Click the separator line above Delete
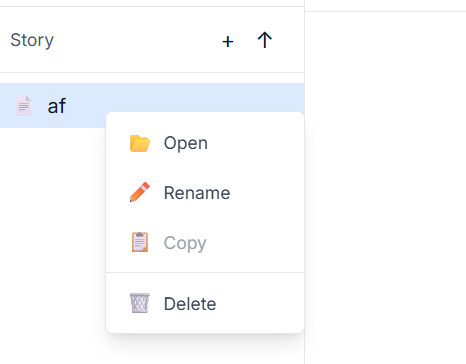 tap(205, 273)
